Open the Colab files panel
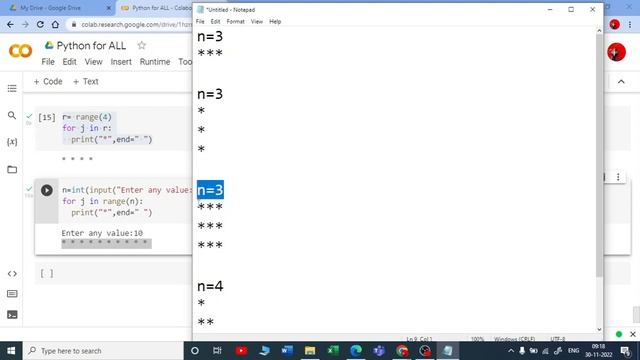This screenshot has height=360, width=640. (x=12, y=169)
